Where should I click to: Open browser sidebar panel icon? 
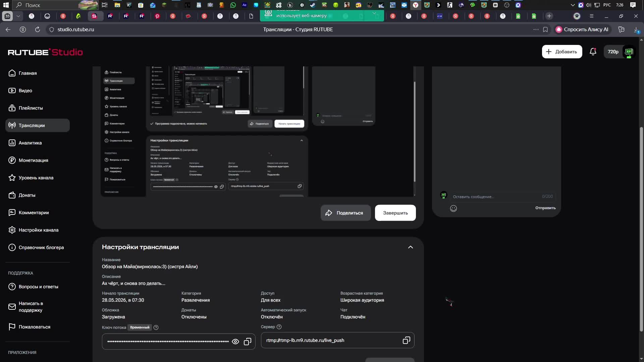point(621,29)
